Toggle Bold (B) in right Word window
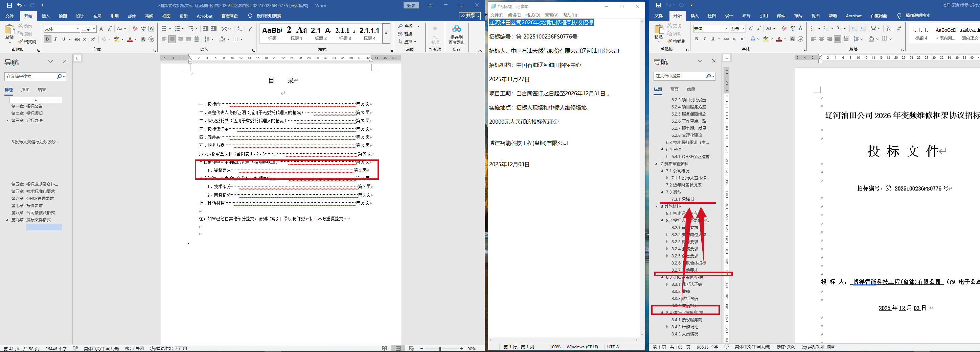 tap(697, 39)
